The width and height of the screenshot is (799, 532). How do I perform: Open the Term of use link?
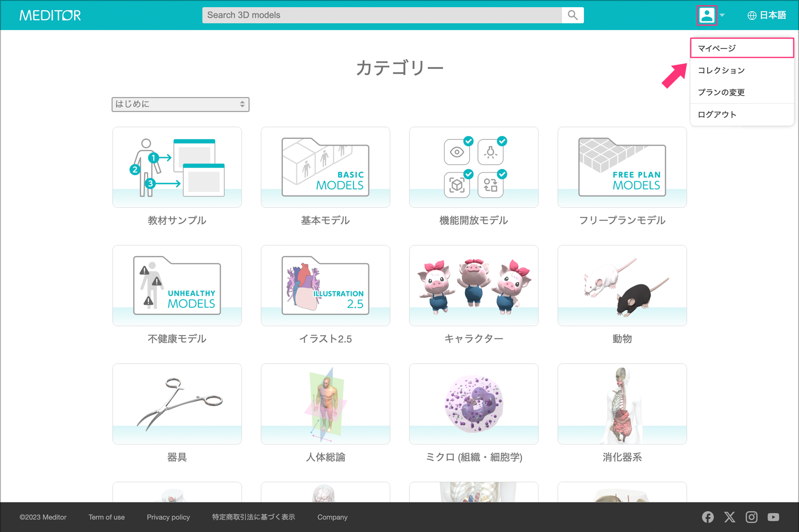tap(107, 517)
